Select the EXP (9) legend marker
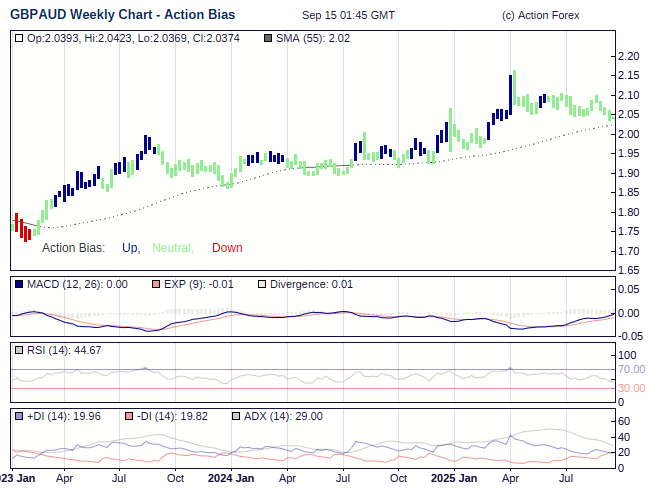 click(155, 284)
